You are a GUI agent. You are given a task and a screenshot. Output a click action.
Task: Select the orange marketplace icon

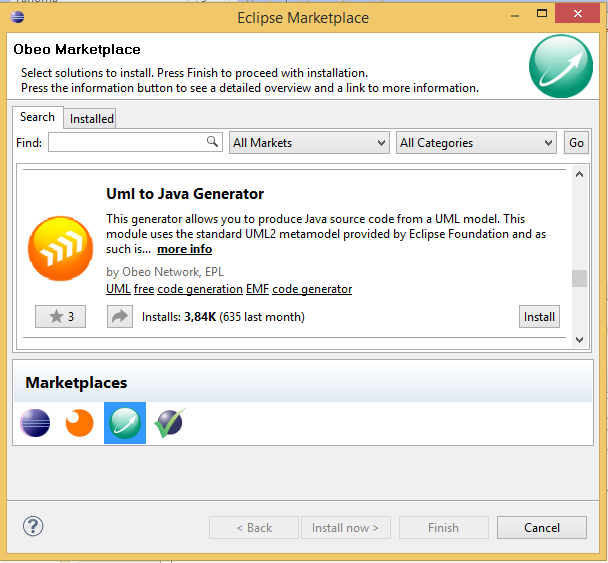79,423
